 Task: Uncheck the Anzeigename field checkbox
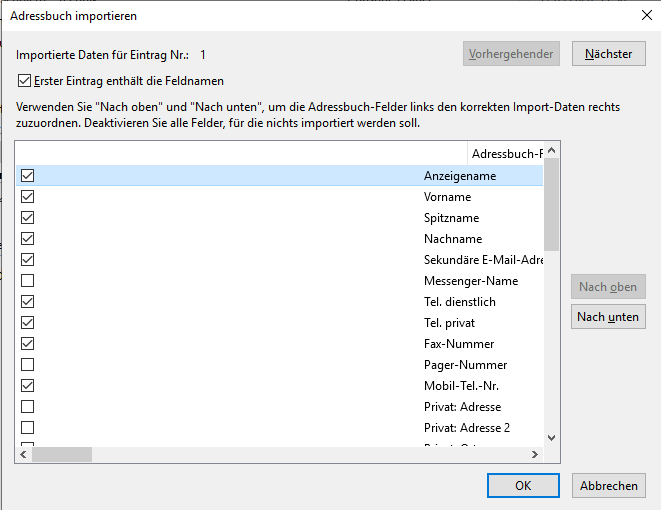tap(27, 176)
